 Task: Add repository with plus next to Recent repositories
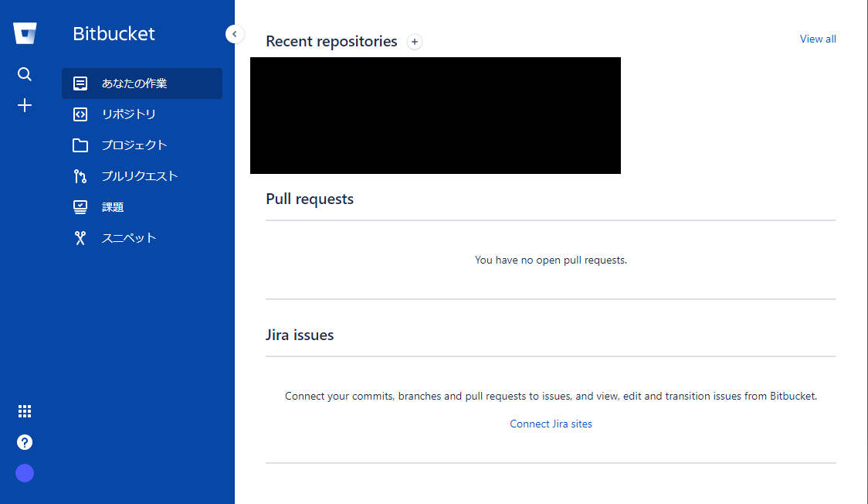pyautogui.click(x=415, y=42)
